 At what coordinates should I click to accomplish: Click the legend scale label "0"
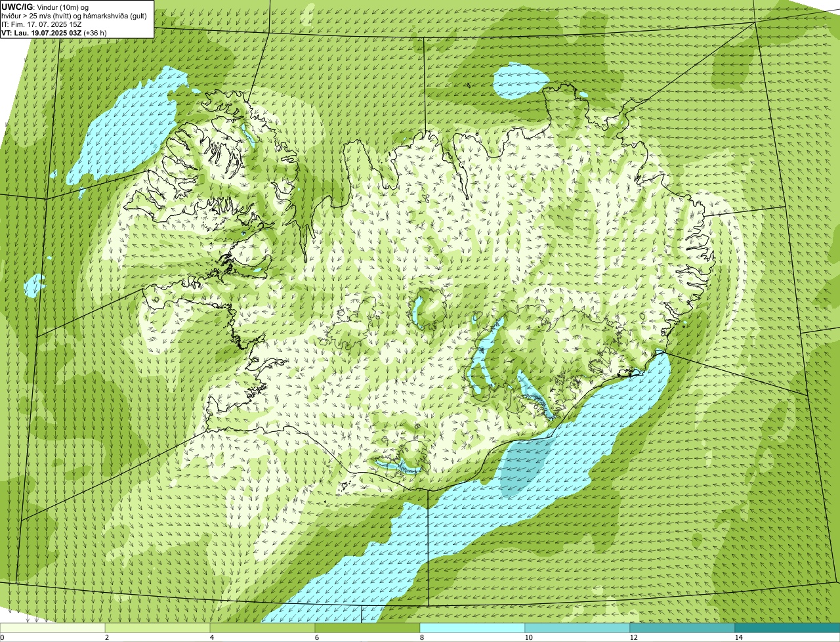click(2, 637)
